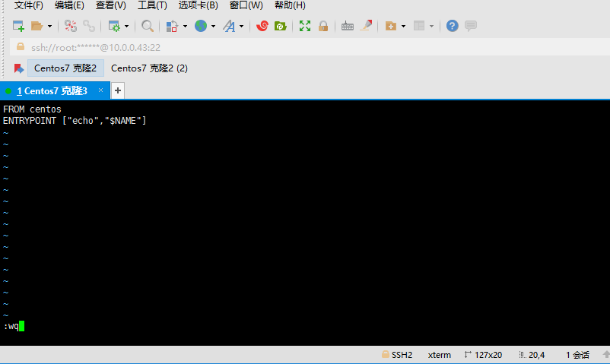
Task: Click the FROM centos line in terminal
Action: coord(32,109)
